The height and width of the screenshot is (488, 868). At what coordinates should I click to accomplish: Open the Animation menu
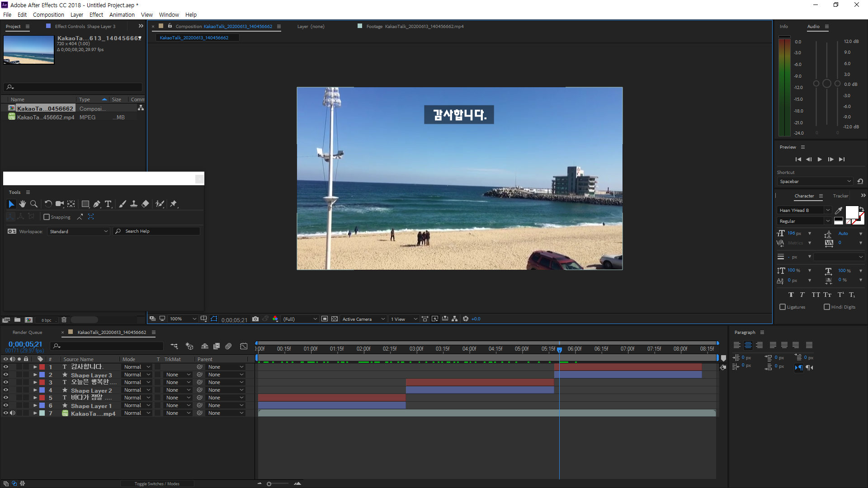(122, 15)
